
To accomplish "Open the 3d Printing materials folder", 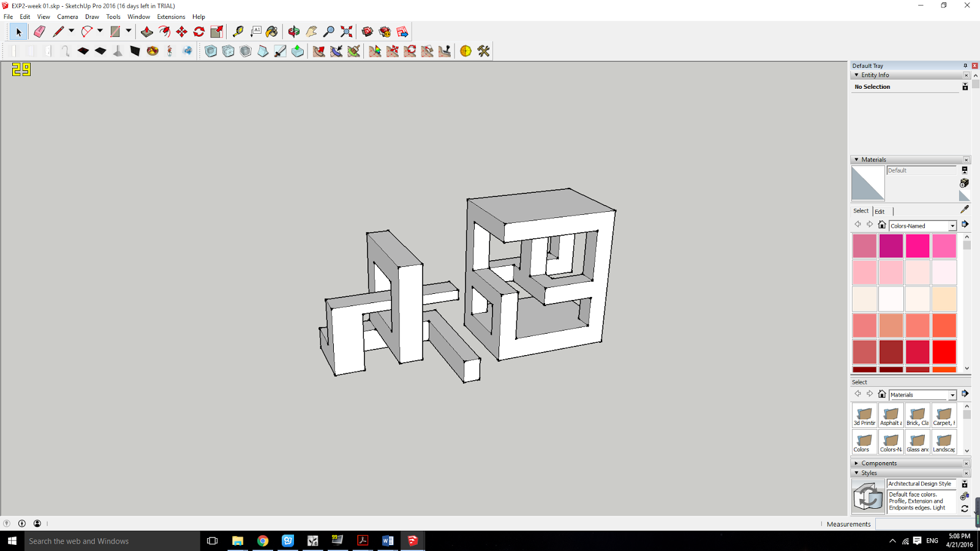I will [864, 416].
